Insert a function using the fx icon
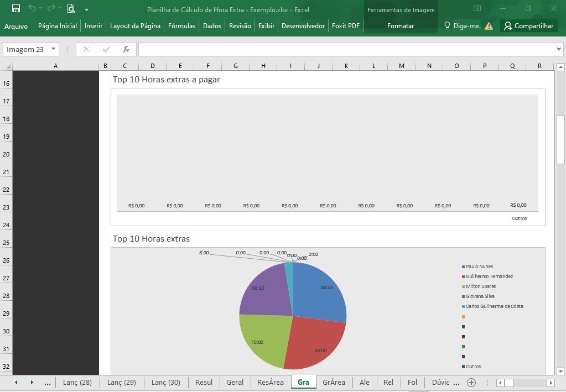The image size is (566, 392). click(x=126, y=49)
